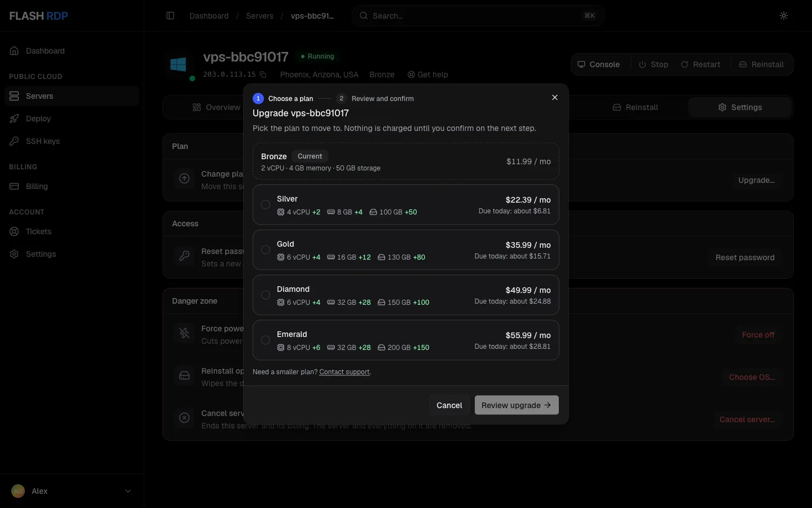
Task: Toggle the sidebar panel icon
Action: coord(170,16)
